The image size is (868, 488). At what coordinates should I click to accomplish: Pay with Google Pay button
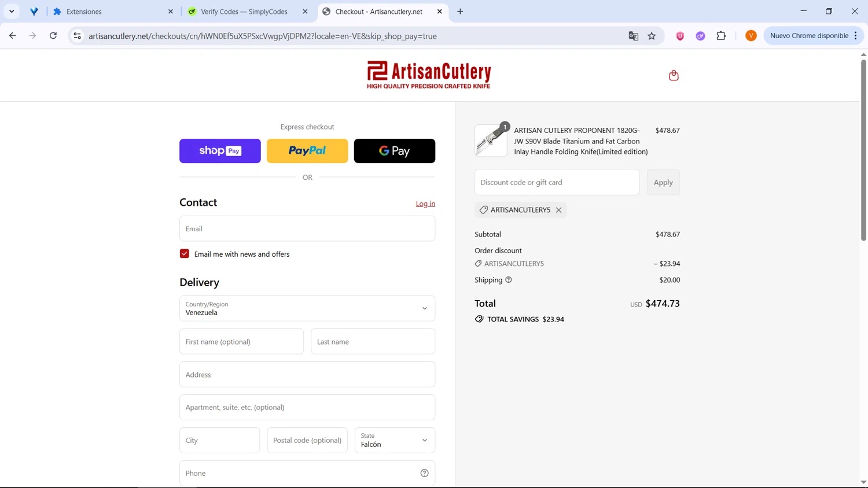click(395, 151)
